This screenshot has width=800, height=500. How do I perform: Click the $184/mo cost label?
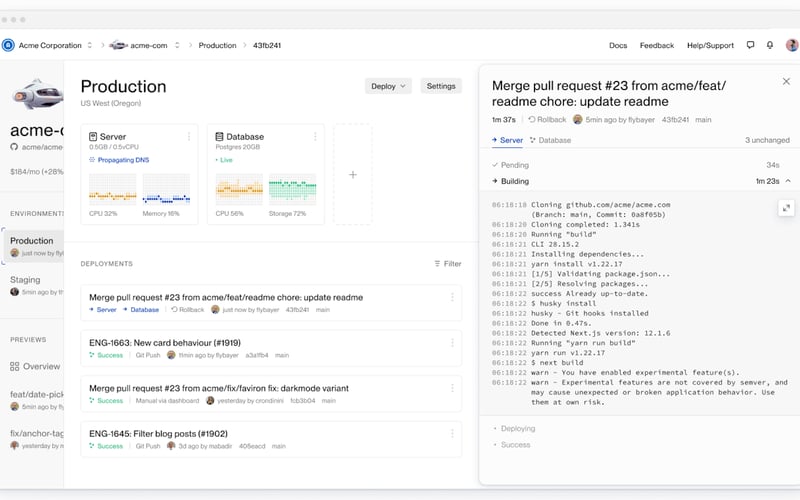37,171
